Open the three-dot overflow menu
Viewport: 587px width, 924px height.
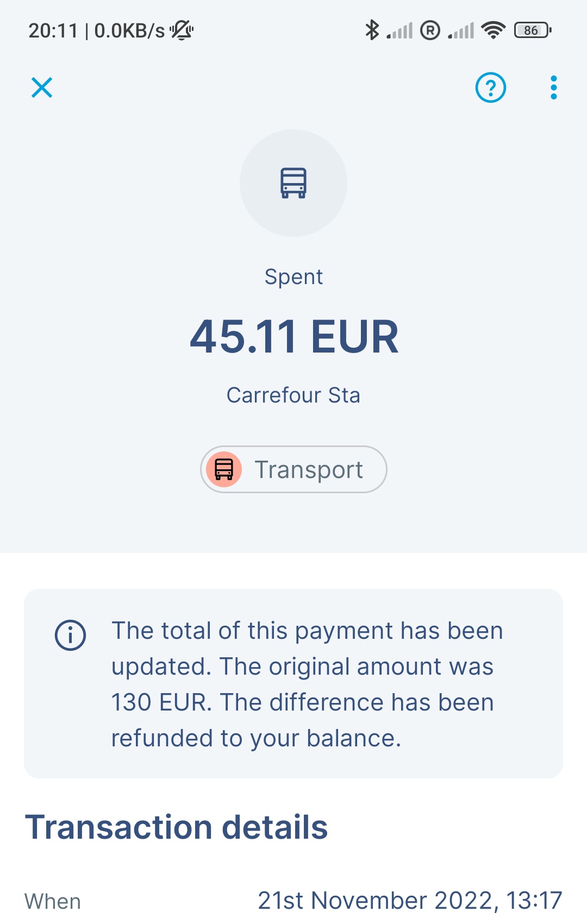[x=553, y=87]
